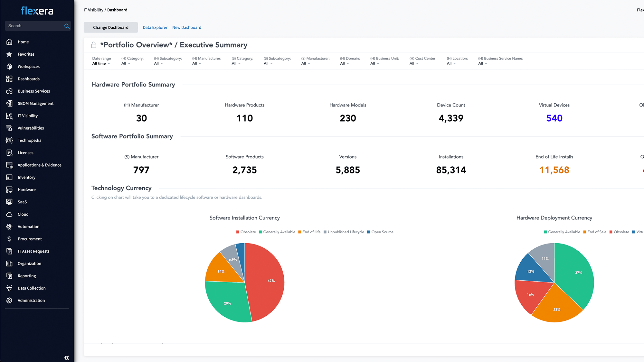Open the Reporting menu item
This screenshot has height=362, width=644.
pyautogui.click(x=27, y=276)
